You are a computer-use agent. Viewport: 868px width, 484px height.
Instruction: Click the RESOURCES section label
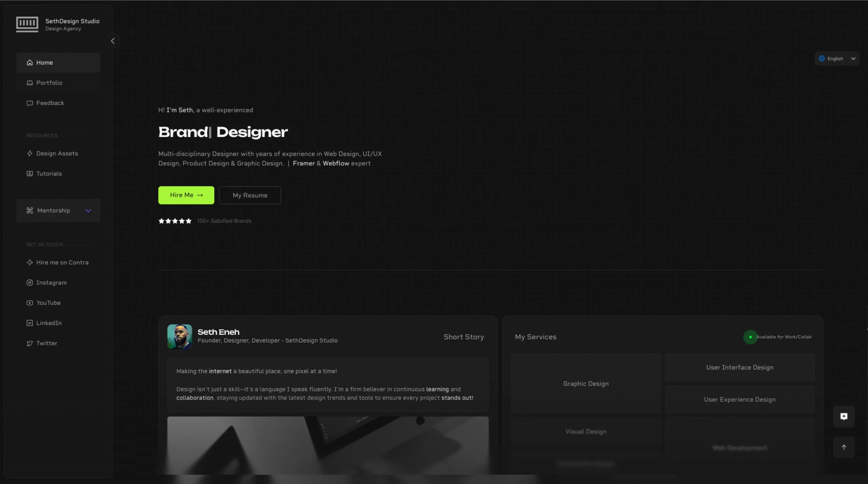pos(42,136)
